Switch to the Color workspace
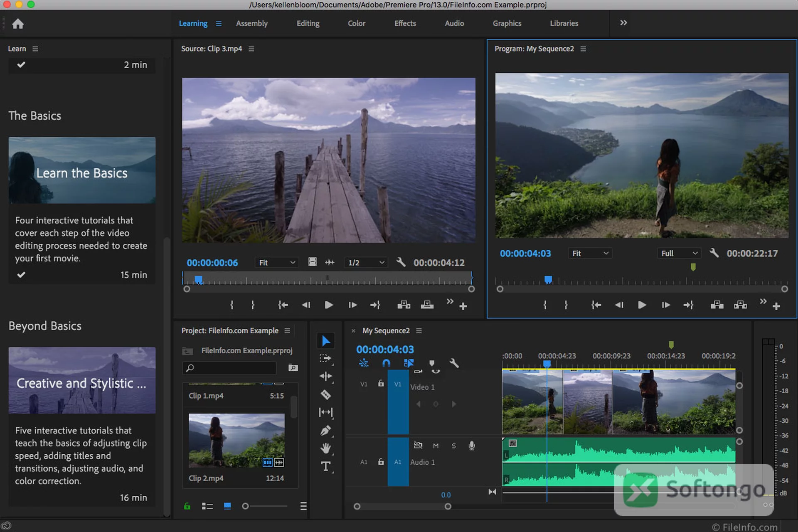 click(357, 23)
